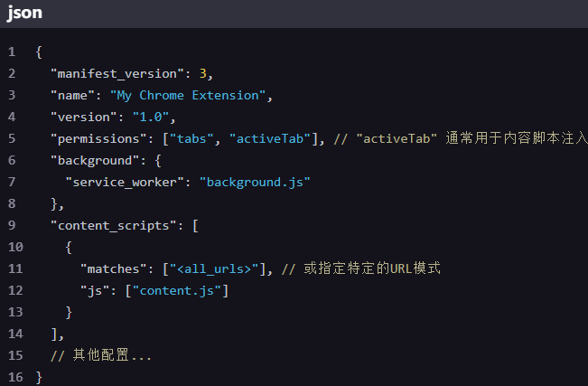Click the "<all_urls>" string value

(214, 268)
